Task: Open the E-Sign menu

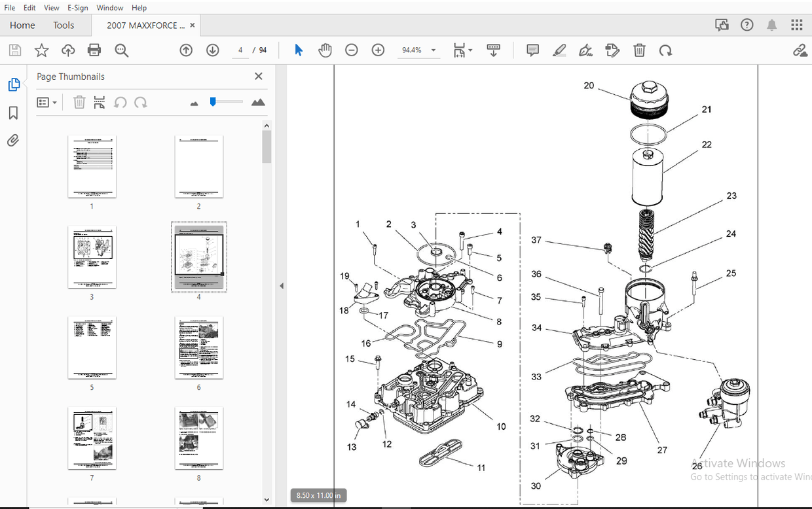Action: click(x=77, y=7)
